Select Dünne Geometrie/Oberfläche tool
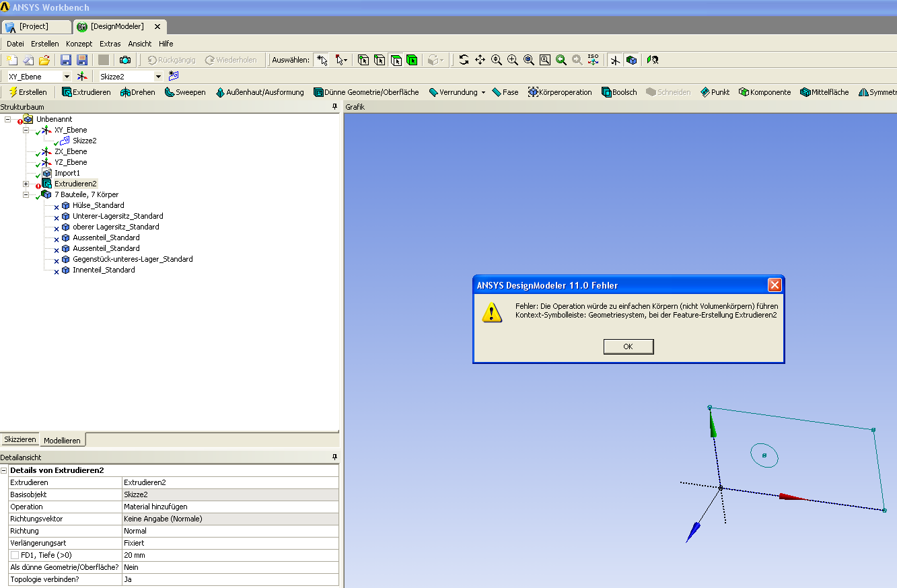Screen dimensions: 897x588 (366, 92)
